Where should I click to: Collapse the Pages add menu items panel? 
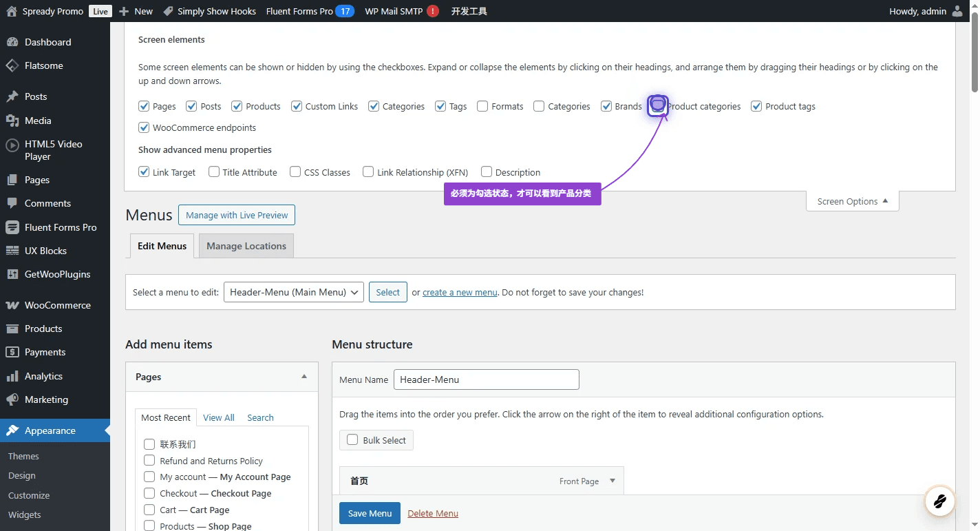coord(304,377)
